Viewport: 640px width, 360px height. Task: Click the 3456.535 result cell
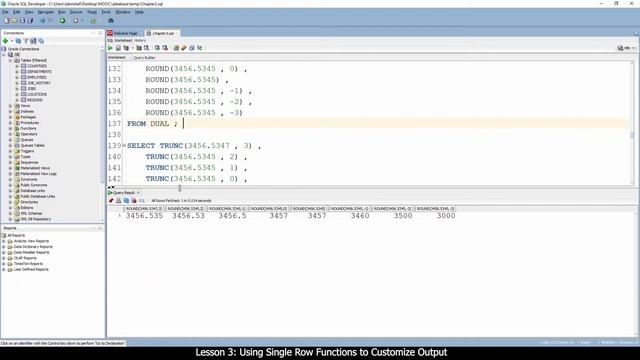point(144,216)
